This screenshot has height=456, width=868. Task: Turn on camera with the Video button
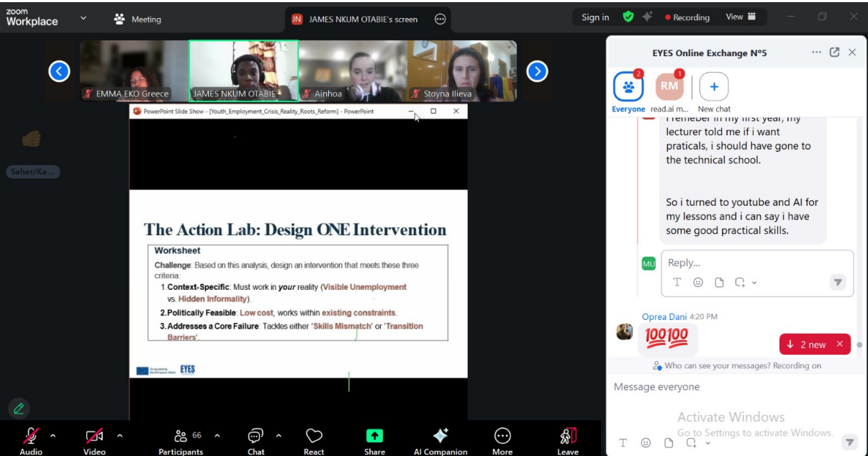point(94,436)
